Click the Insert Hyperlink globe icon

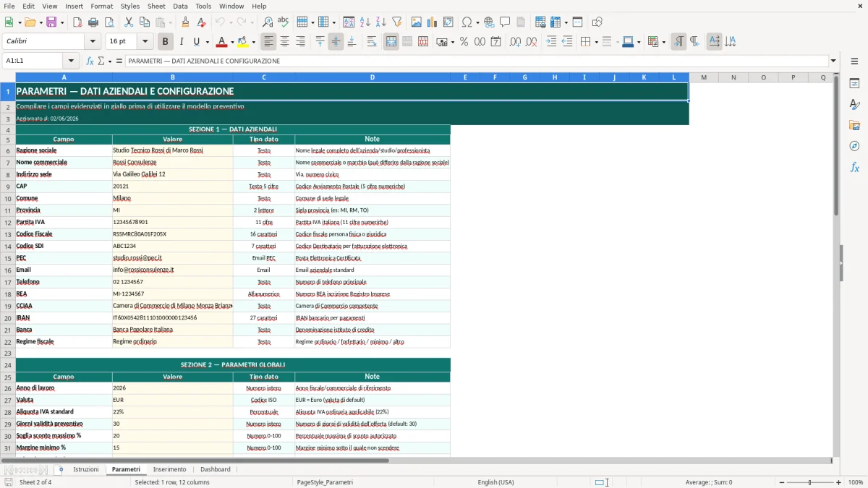point(489,22)
